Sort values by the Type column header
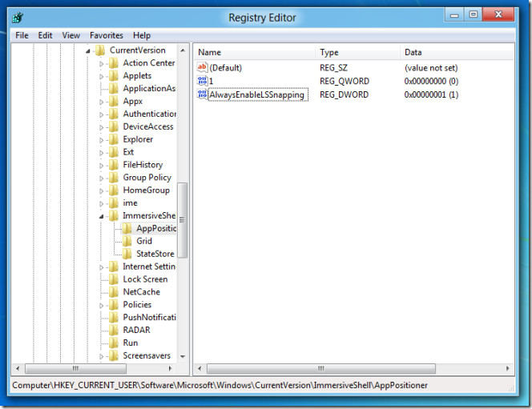 (358, 52)
